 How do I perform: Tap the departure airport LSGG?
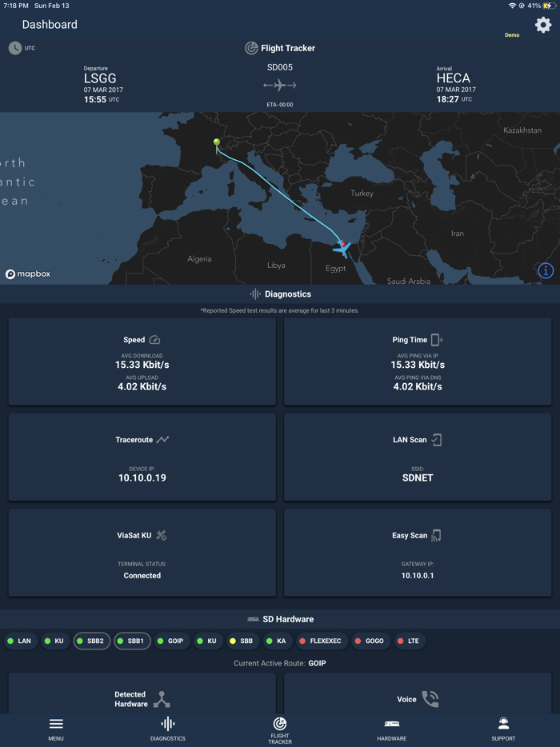[x=100, y=78]
